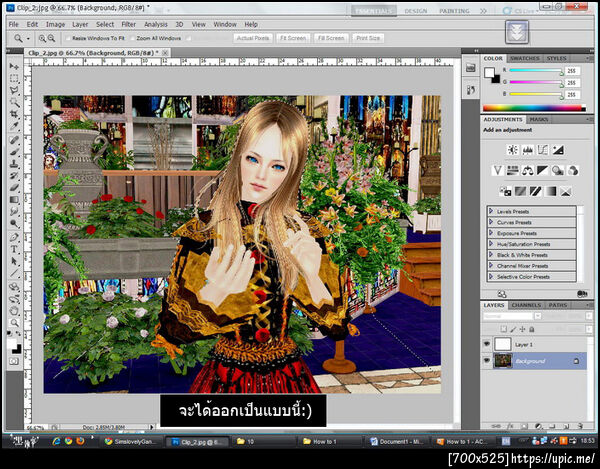Expand Exposure Presets
The height and width of the screenshot is (469, 600).
point(491,233)
